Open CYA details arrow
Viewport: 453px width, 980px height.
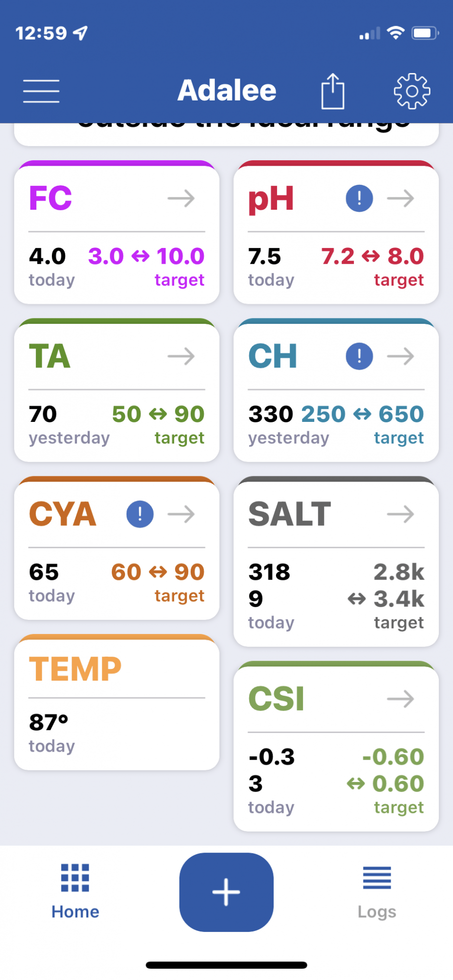(x=181, y=514)
